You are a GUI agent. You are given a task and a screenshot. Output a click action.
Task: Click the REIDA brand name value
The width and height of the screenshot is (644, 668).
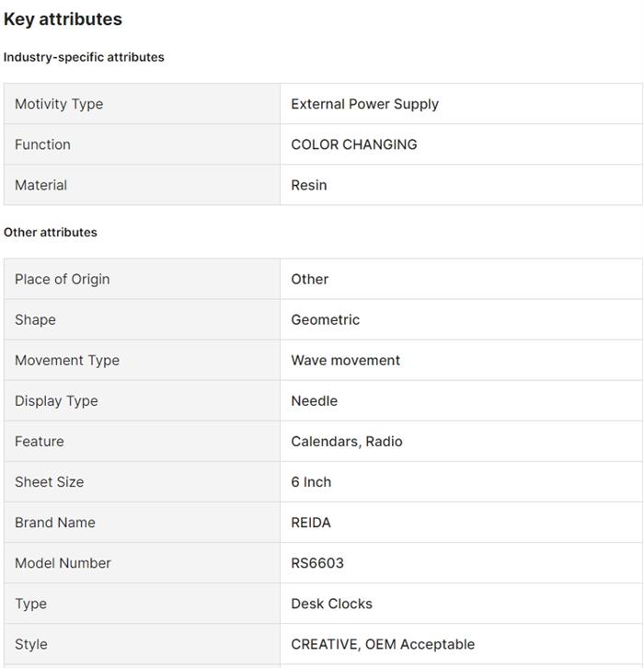pos(311,523)
